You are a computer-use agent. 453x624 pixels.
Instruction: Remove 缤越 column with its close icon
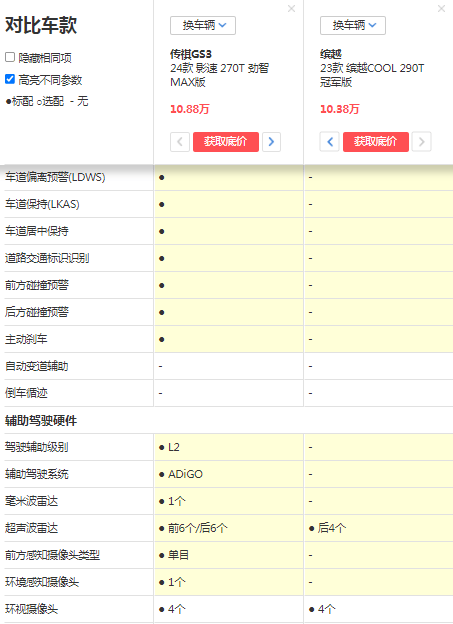click(x=441, y=8)
